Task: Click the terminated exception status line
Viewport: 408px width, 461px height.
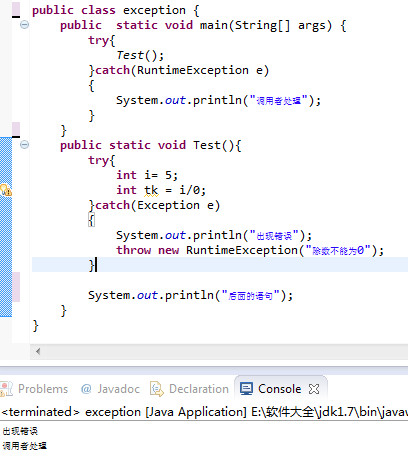Action: pyautogui.click(x=204, y=412)
